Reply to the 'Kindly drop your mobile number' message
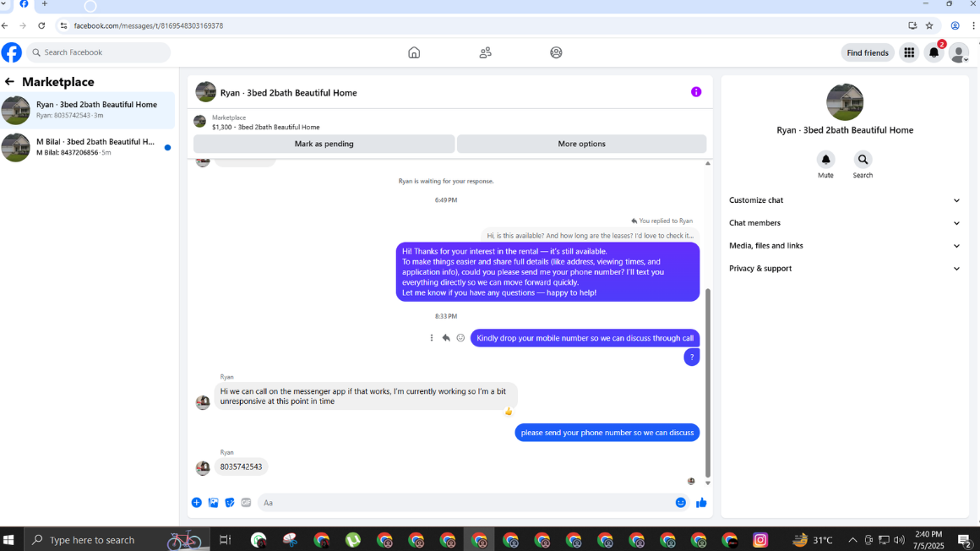This screenshot has height=551, width=980. (445, 338)
